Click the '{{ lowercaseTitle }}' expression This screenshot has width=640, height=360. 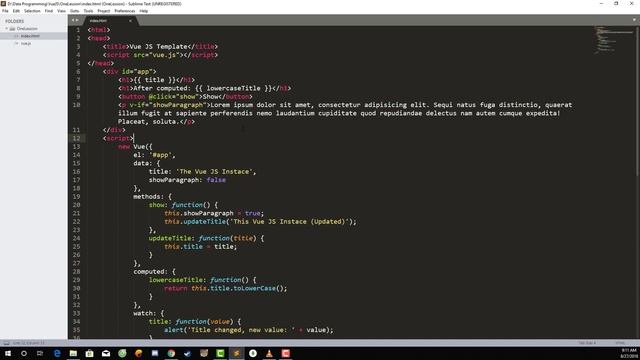pyautogui.click(x=233, y=88)
